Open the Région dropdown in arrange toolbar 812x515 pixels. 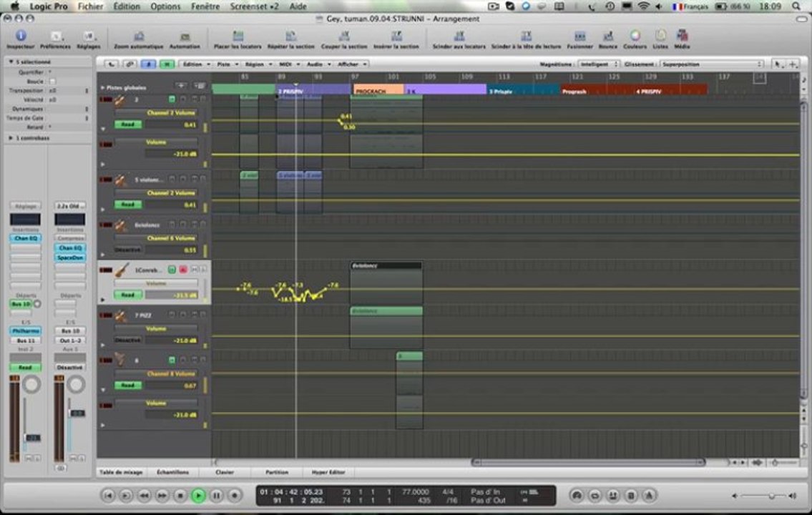pyautogui.click(x=258, y=64)
